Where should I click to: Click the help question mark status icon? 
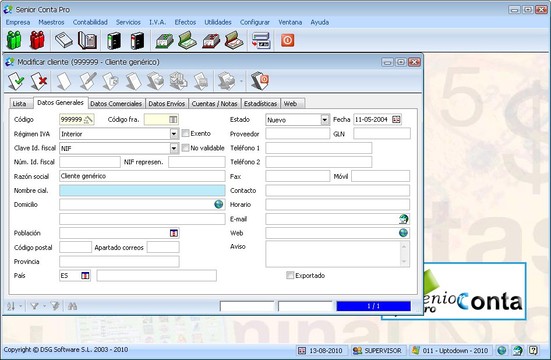pos(533,350)
